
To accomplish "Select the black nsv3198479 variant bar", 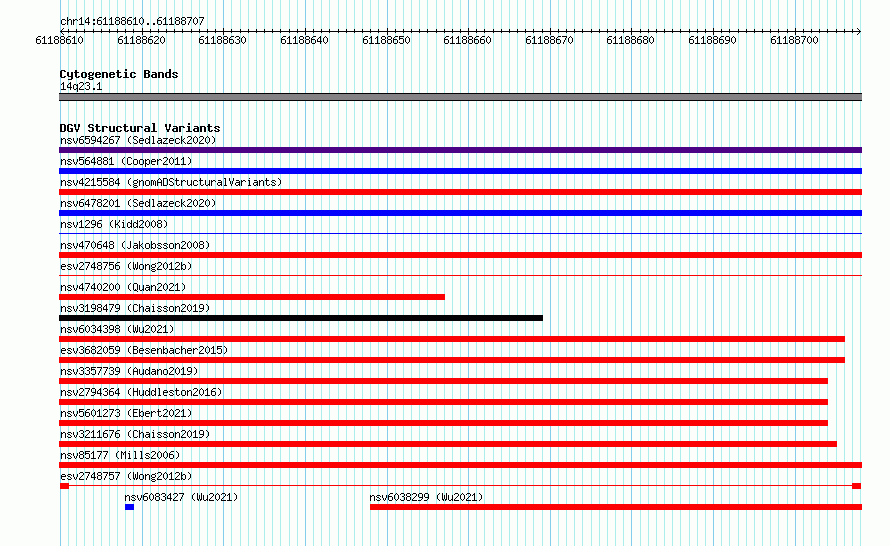I will click(301, 318).
